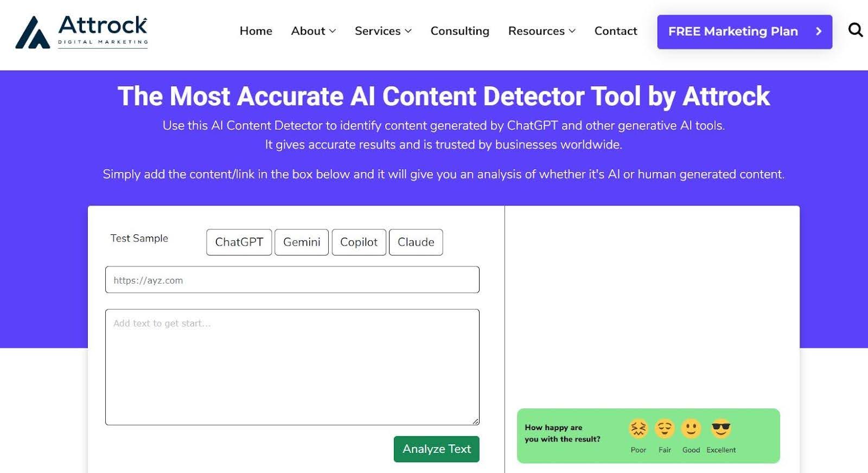Image resolution: width=868 pixels, height=473 pixels.
Task: Click the Analyze Text button
Action: coord(437,449)
